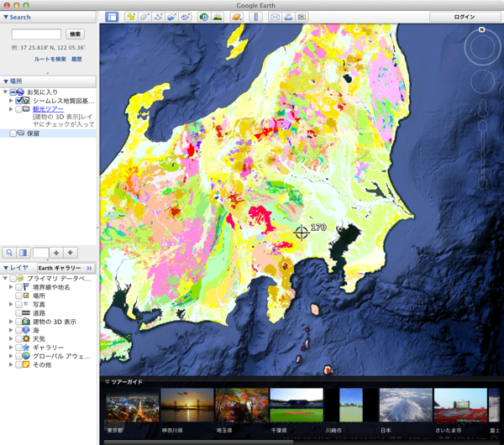Click the 検索 search button
This screenshot has height=445, width=504.
tap(76, 34)
